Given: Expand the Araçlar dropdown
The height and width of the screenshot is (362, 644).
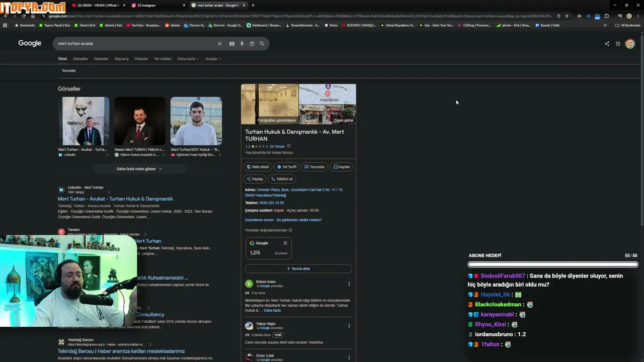Looking at the screenshot, I should tap(213, 59).
